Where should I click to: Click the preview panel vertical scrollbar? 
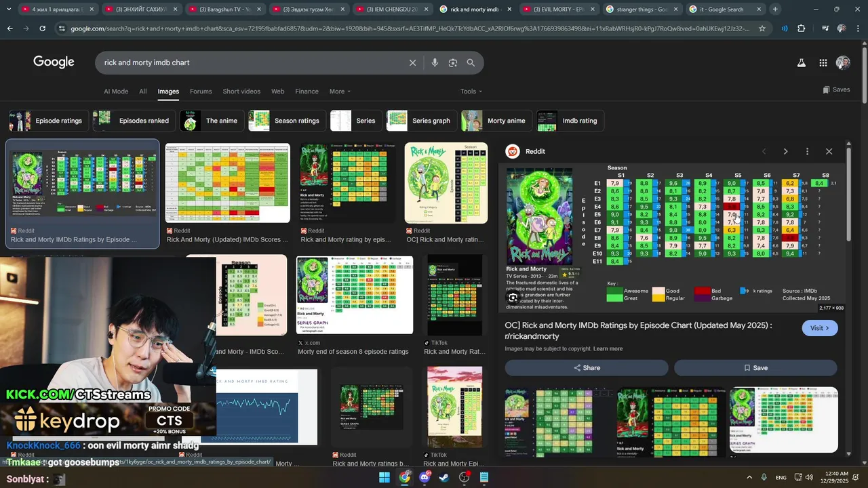tap(848, 195)
